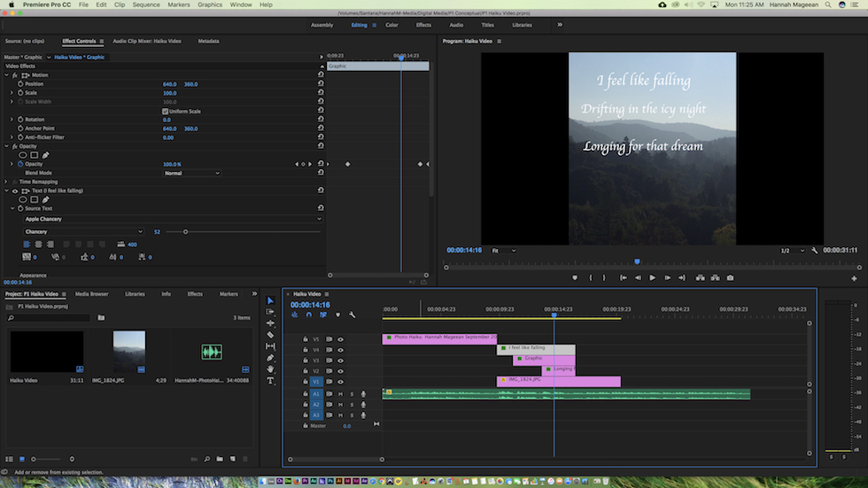Toggle Linked Selection in timeline
Screen dimensions: 868x488
tap(323, 314)
